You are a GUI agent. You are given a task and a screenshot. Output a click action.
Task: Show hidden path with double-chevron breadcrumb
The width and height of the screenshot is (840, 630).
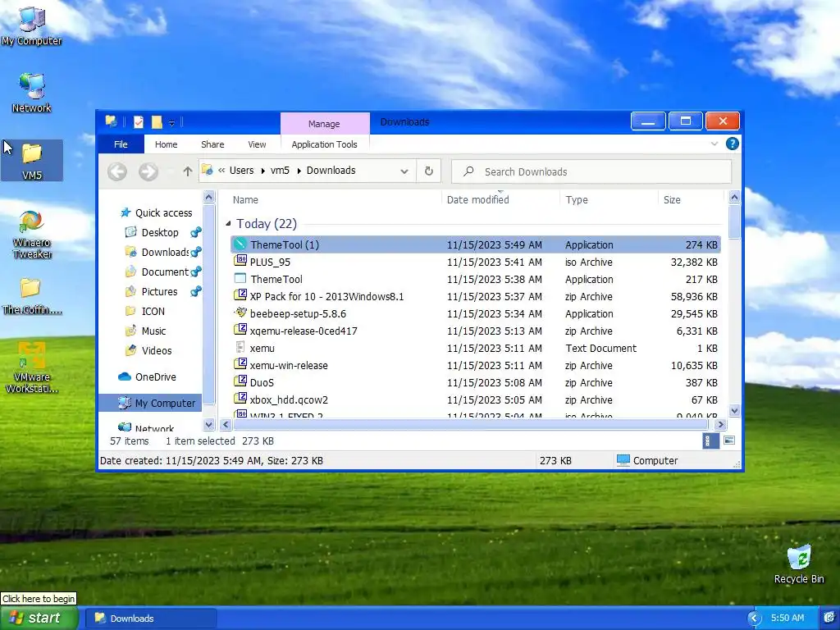point(221,171)
